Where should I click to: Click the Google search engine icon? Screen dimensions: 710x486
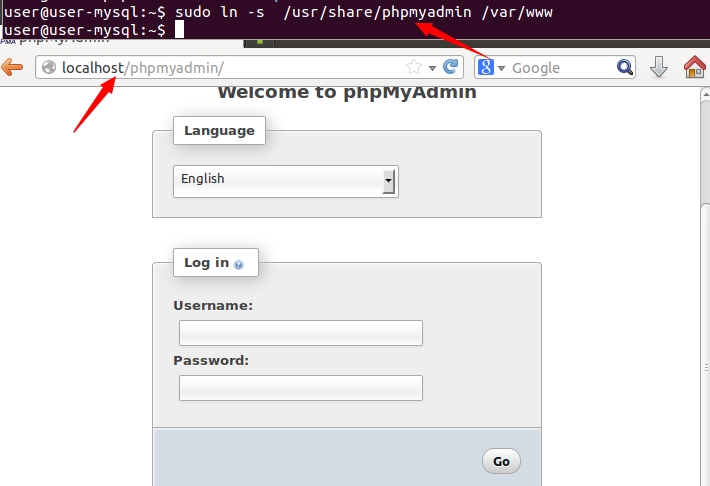click(x=486, y=67)
